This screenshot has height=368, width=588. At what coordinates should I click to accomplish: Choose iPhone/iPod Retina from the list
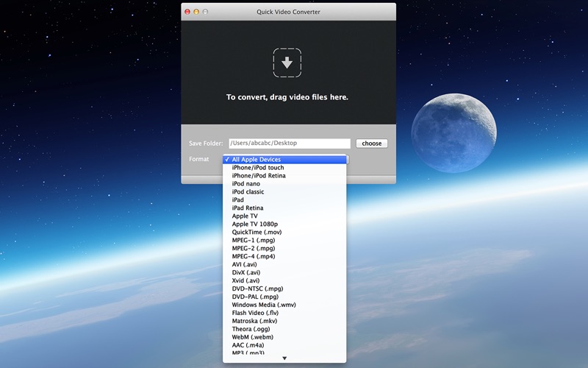tap(284, 176)
